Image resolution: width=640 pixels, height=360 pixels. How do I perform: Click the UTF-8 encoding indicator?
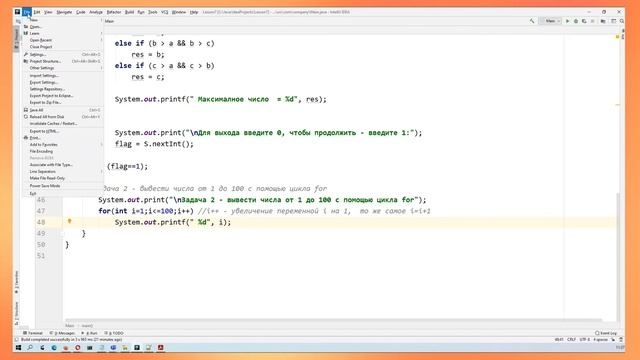point(584,340)
